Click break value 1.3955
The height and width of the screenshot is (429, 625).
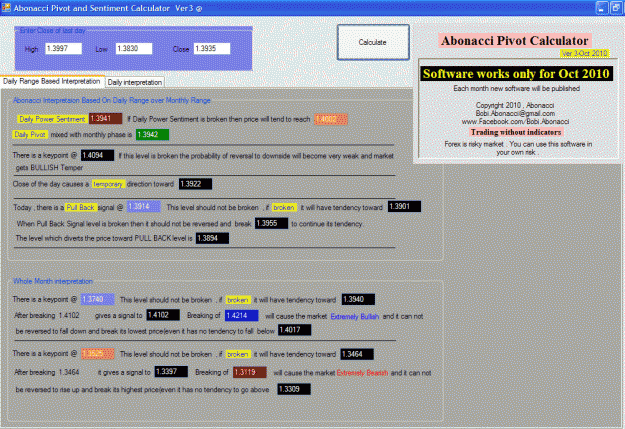[x=271, y=223]
